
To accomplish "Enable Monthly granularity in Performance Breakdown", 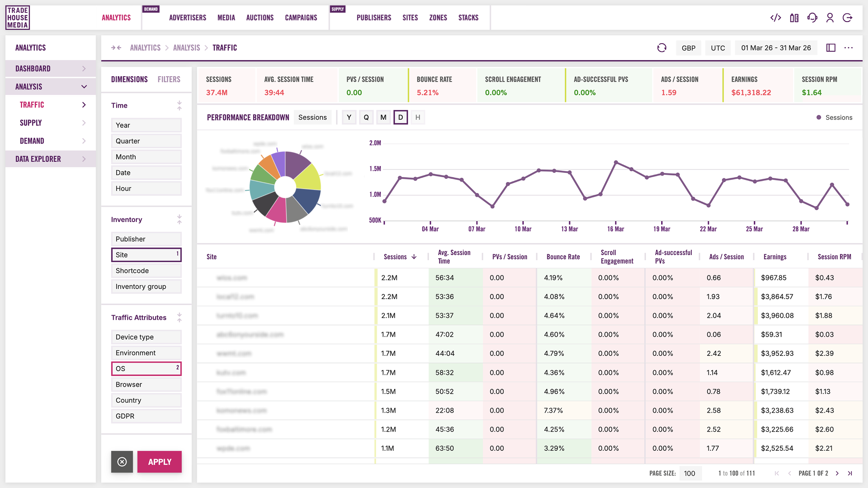I will (383, 117).
